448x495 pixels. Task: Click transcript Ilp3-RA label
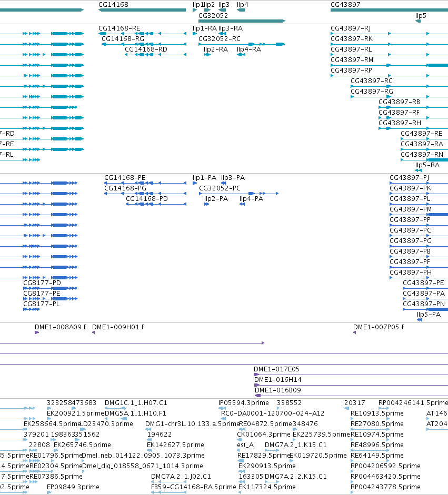(231, 28)
